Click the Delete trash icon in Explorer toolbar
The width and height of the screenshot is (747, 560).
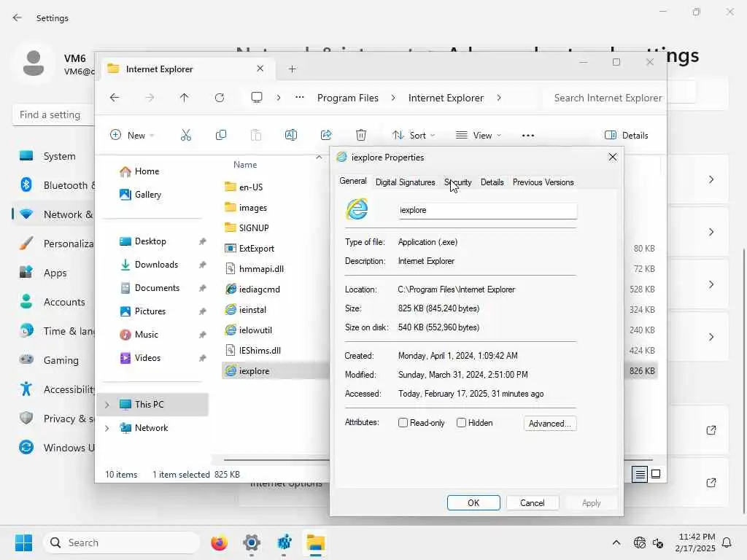point(361,135)
